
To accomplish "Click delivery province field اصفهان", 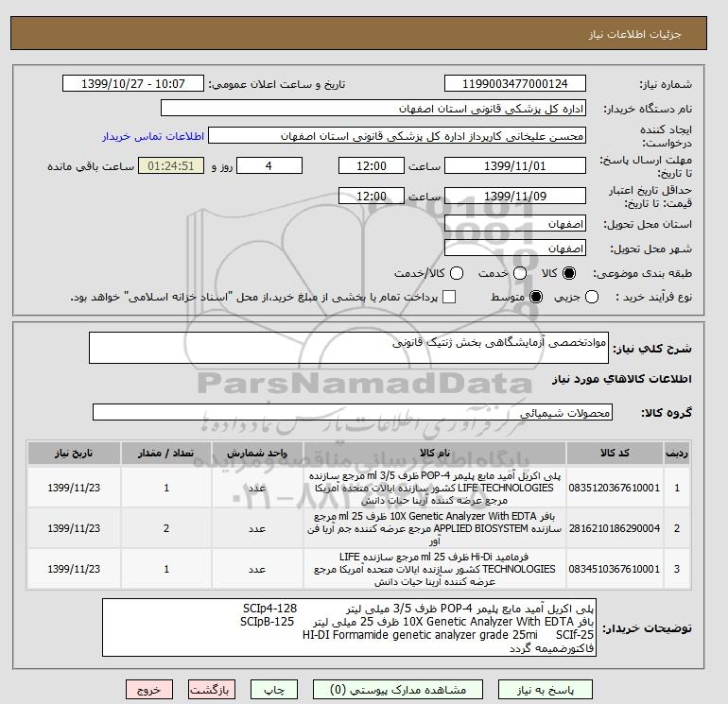I will tap(515, 224).
